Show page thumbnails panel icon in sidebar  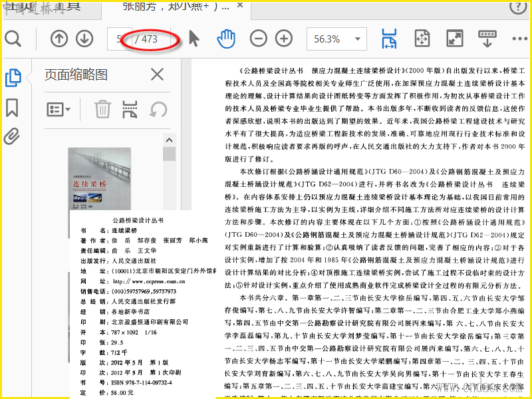(x=13, y=78)
